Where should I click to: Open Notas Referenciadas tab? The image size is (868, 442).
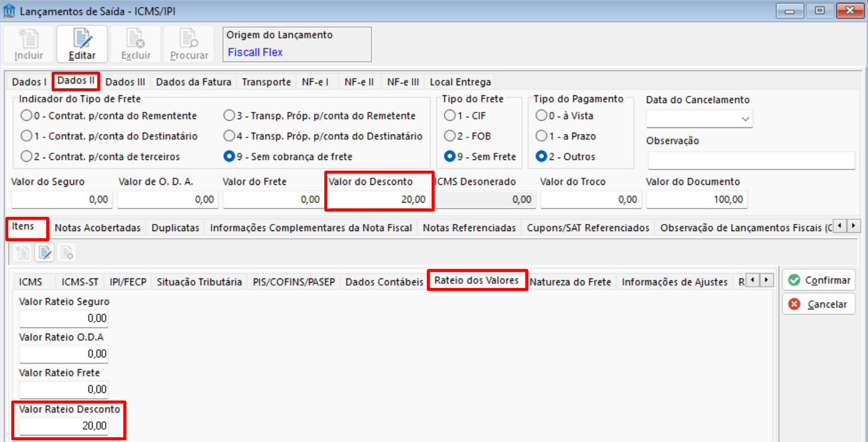point(470,228)
